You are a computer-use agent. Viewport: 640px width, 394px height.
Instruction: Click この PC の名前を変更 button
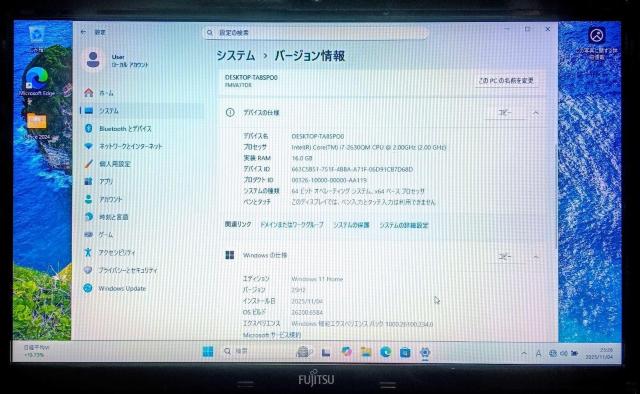click(x=506, y=80)
